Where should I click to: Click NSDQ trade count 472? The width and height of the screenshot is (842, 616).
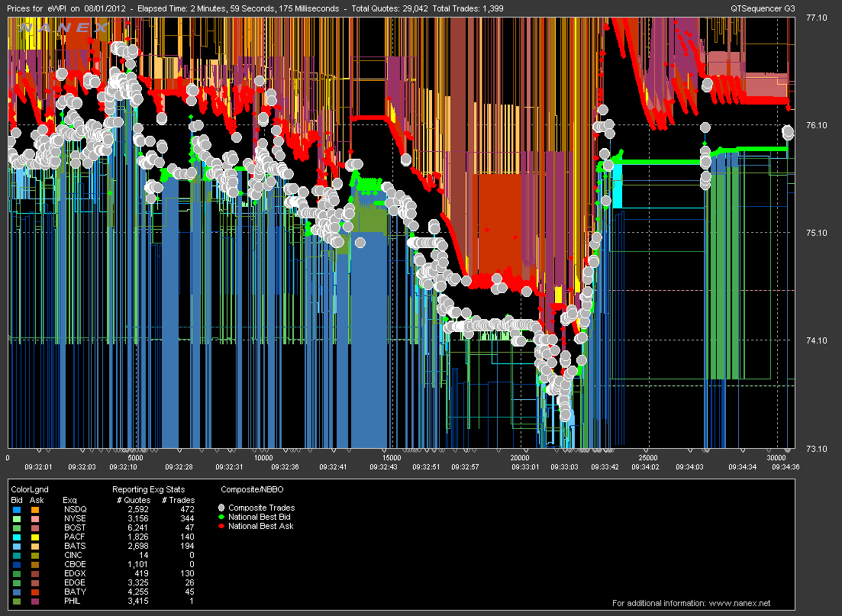(188, 510)
